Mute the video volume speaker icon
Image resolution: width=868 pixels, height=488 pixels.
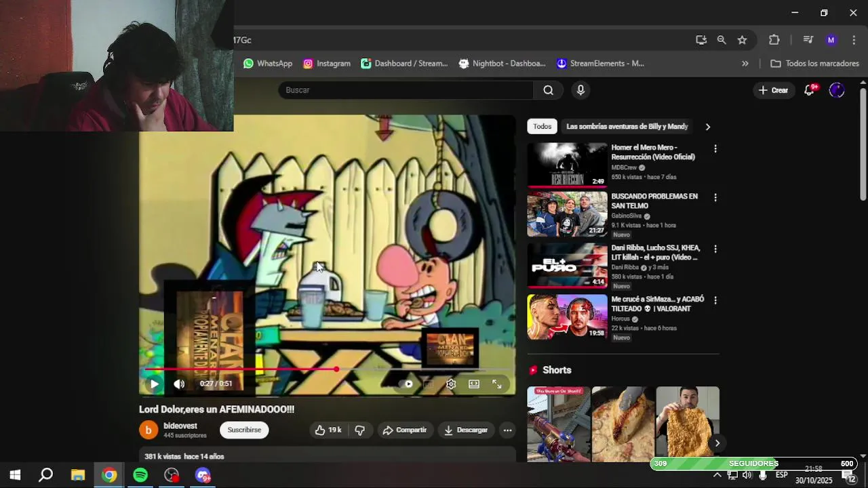179,384
